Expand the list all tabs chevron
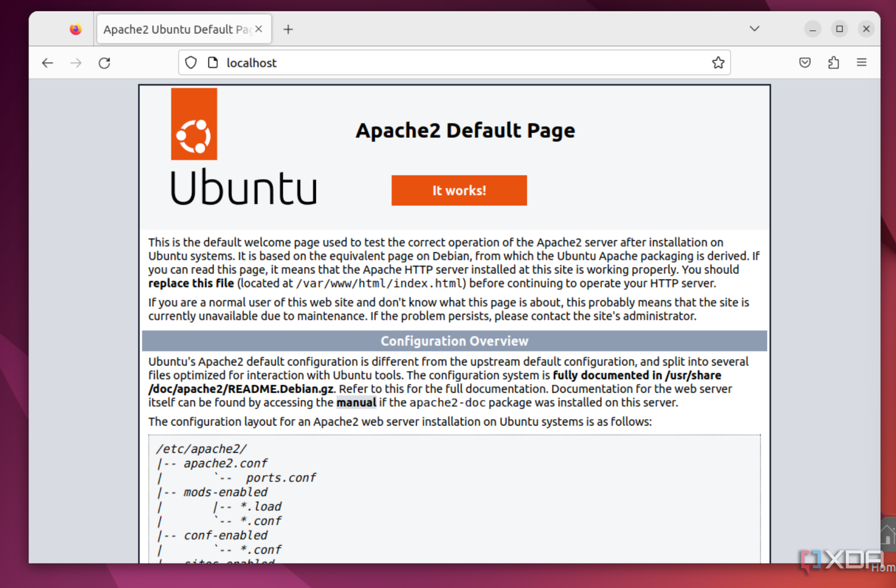Screen dimensions: 896x588 pyautogui.click(x=754, y=29)
